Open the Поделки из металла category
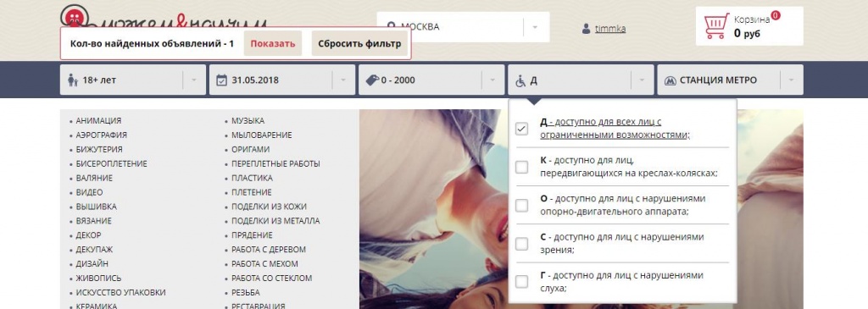Screen dimensions: 868x309 pyautogui.click(x=275, y=221)
